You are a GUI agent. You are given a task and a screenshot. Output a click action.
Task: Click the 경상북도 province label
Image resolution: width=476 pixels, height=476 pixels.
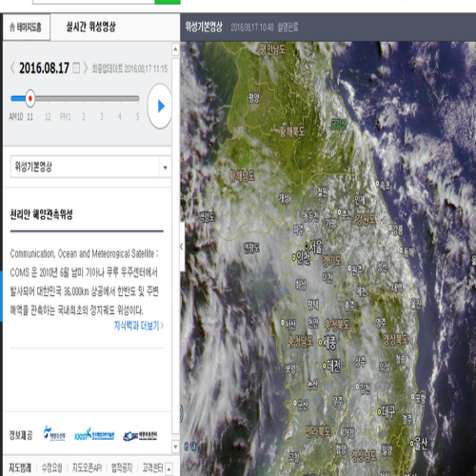coord(395,339)
